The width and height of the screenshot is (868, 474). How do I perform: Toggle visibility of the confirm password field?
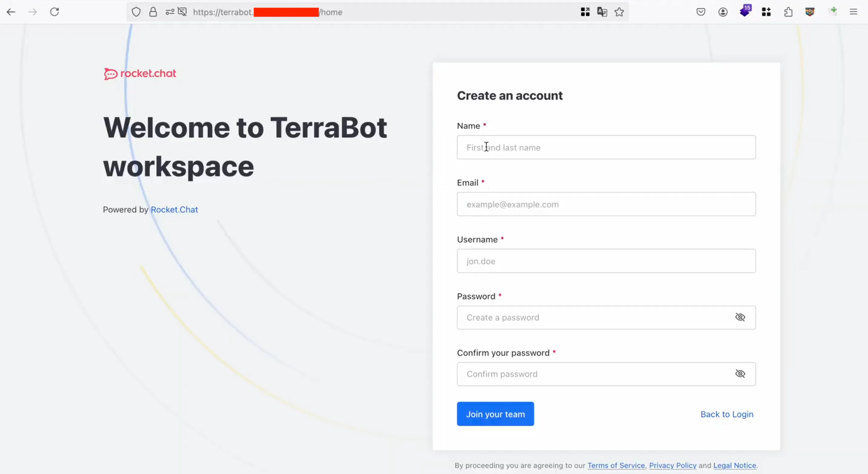tap(740, 374)
